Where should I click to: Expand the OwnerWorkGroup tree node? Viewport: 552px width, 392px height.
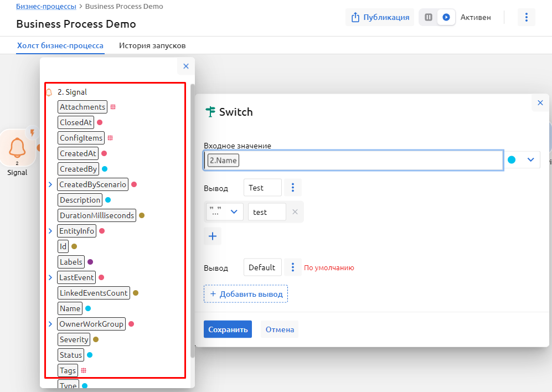(50, 324)
